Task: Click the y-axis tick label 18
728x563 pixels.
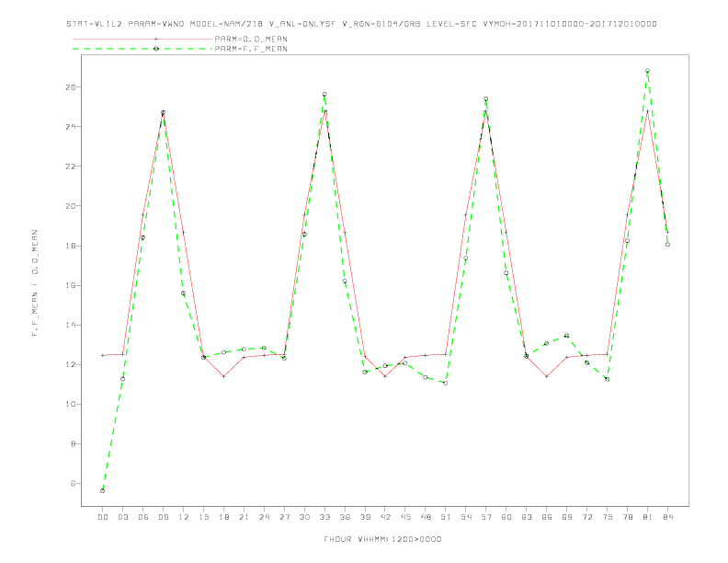Action: [71, 246]
